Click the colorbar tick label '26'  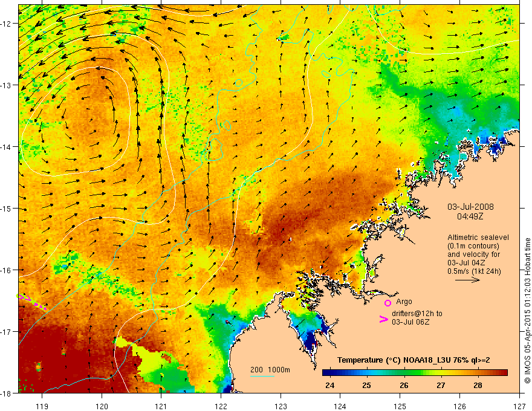tap(404, 385)
